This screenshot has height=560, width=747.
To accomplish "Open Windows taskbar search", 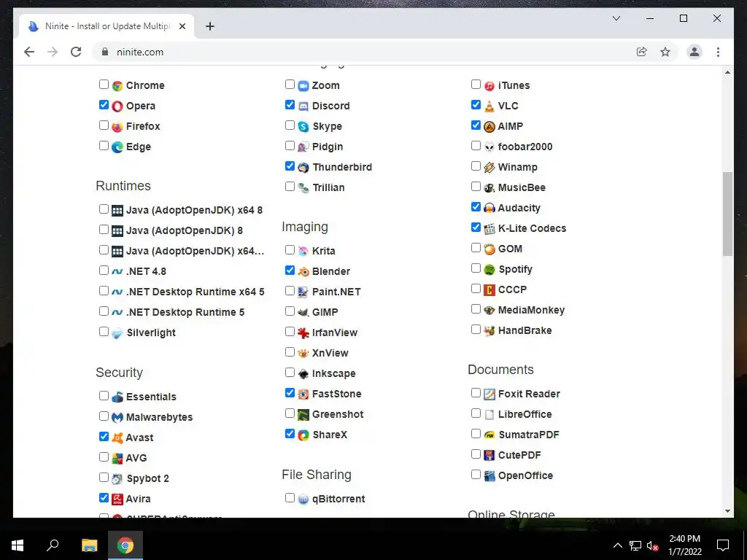I will 53,545.
